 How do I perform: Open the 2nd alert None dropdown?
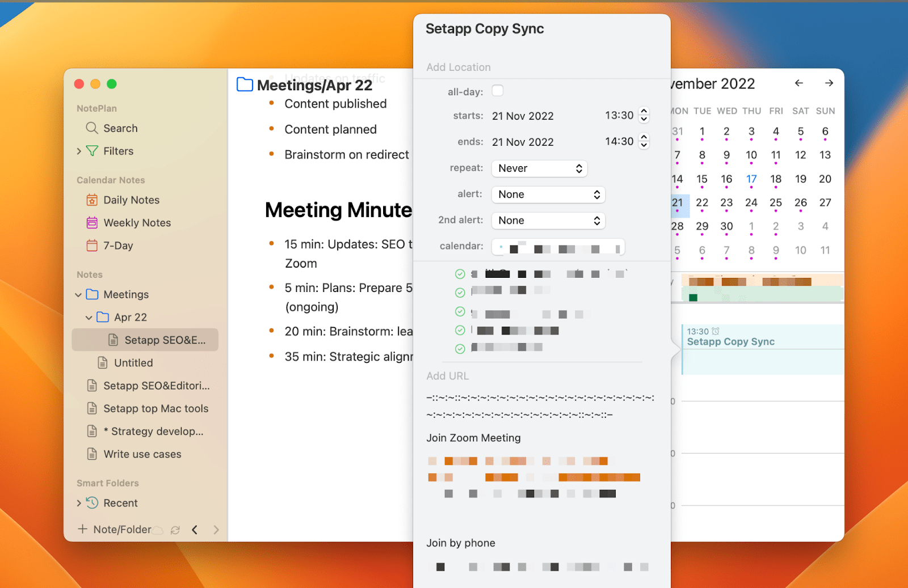[x=548, y=221]
